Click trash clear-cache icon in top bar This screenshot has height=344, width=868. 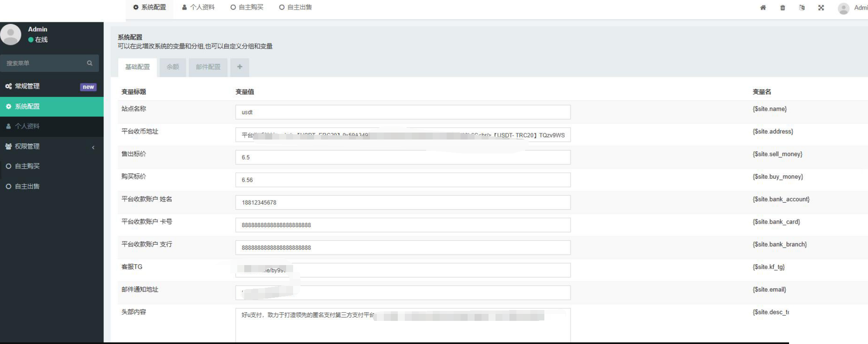783,7
